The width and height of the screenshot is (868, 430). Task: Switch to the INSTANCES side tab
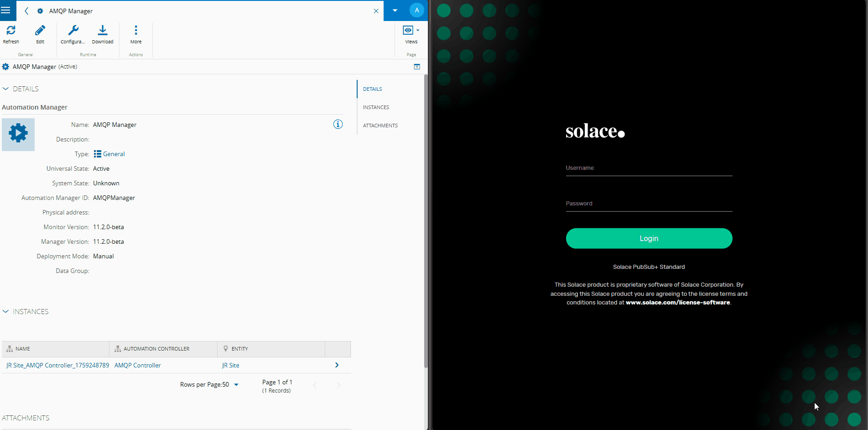coord(376,107)
